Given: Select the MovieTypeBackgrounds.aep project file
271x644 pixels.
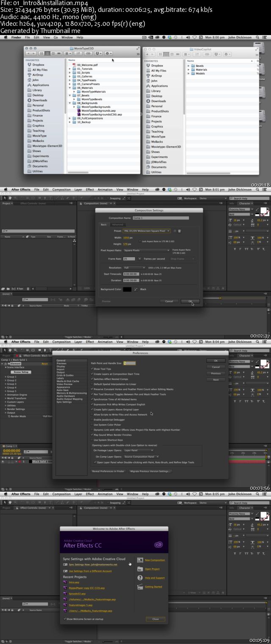Looking at the screenshot, I should point(96,110).
